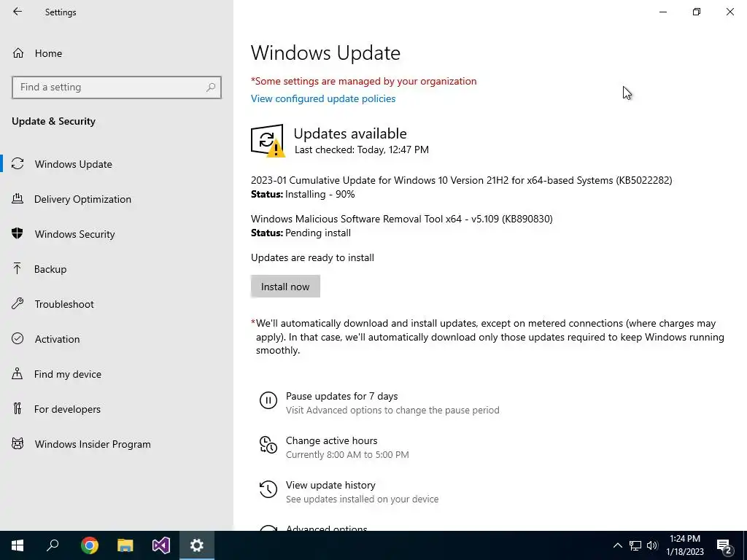Click the clock icon for active hours
This screenshot has height=560, width=747.
[x=268, y=445]
